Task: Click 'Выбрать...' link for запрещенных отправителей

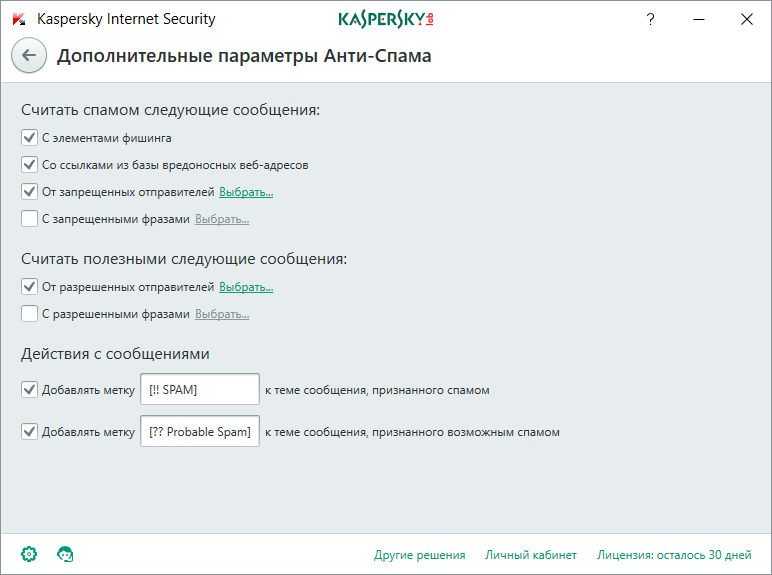Action: pos(246,192)
